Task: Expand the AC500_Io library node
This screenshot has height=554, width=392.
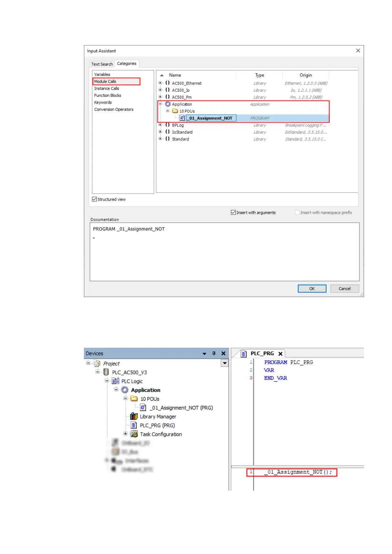Action: (160, 90)
